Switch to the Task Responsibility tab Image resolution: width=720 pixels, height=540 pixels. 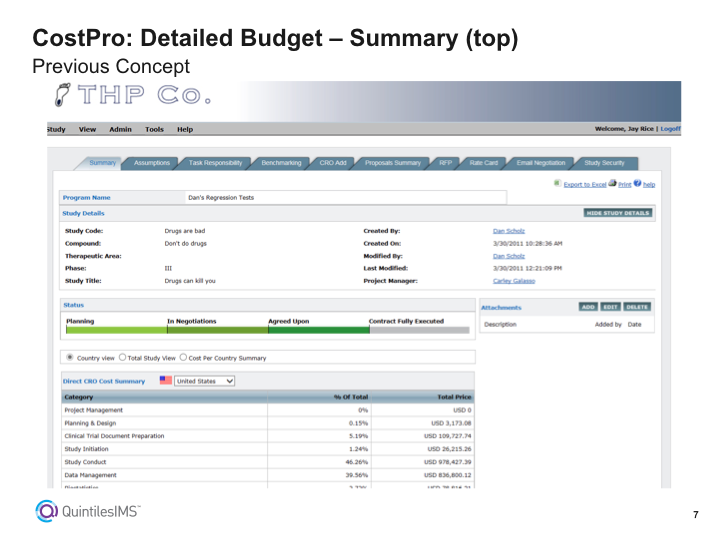click(215, 163)
